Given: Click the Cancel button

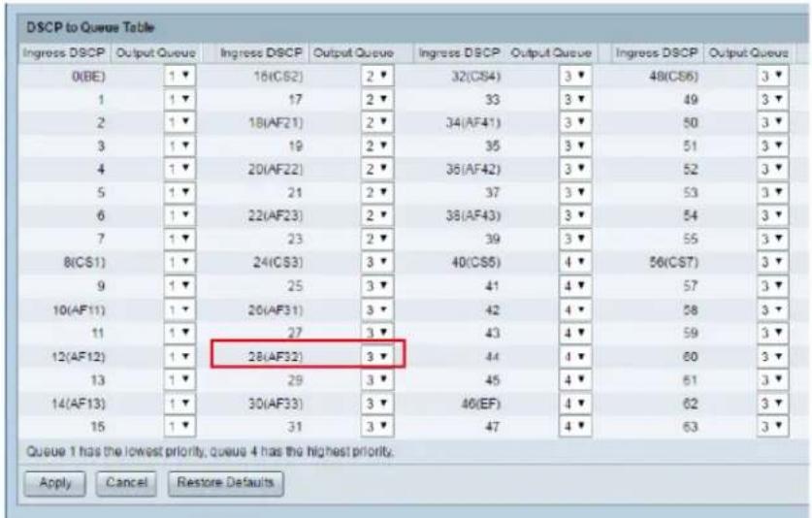Looking at the screenshot, I should point(126,483).
